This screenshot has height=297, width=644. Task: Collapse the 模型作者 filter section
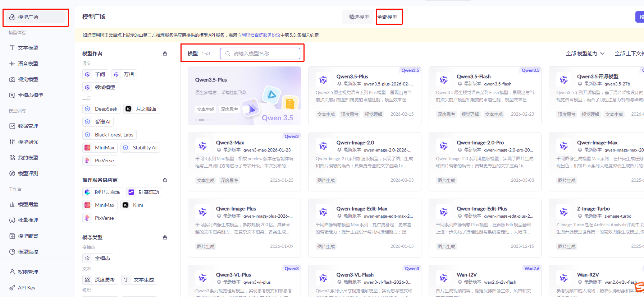(x=165, y=54)
